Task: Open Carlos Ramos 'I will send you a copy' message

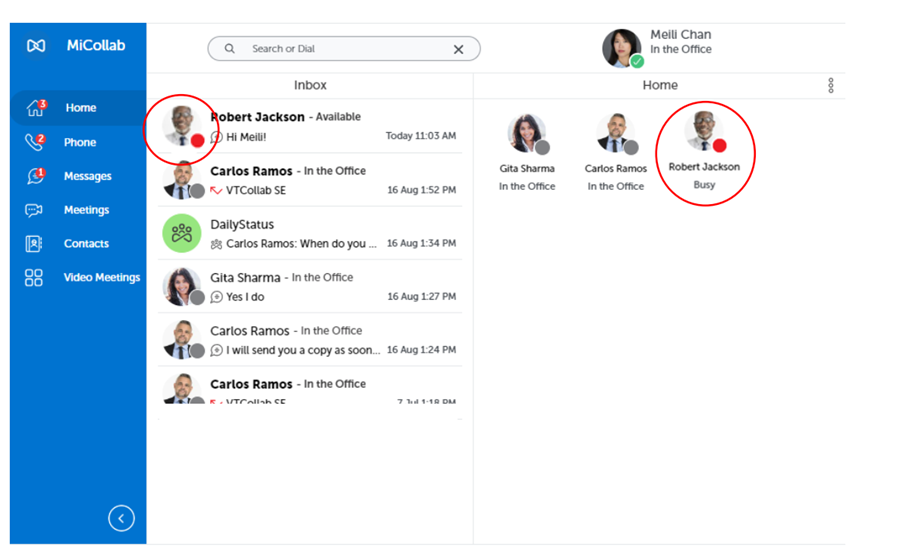Action: click(x=310, y=340)
